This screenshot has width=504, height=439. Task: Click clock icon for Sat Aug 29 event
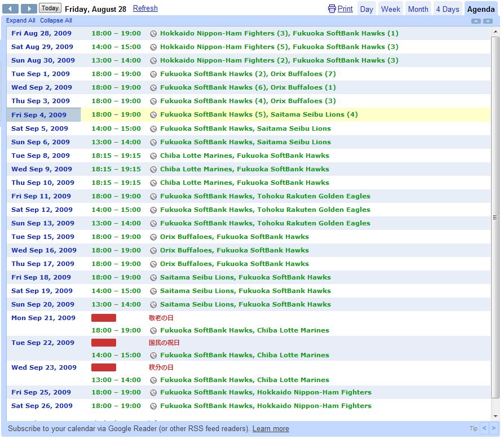(154, 47)
